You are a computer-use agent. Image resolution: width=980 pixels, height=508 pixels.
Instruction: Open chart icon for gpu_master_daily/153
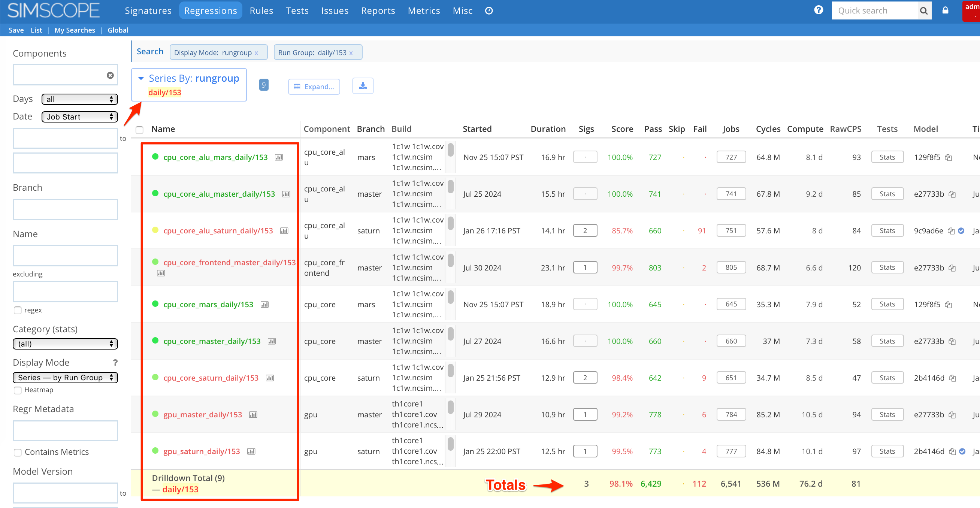[x=253, y=414]
